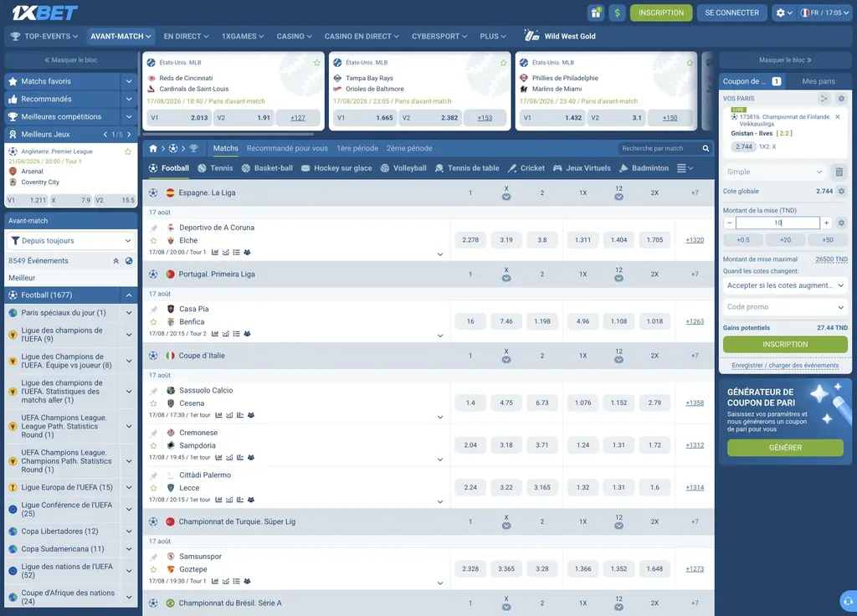Open live support headset icon

(849, 601)
